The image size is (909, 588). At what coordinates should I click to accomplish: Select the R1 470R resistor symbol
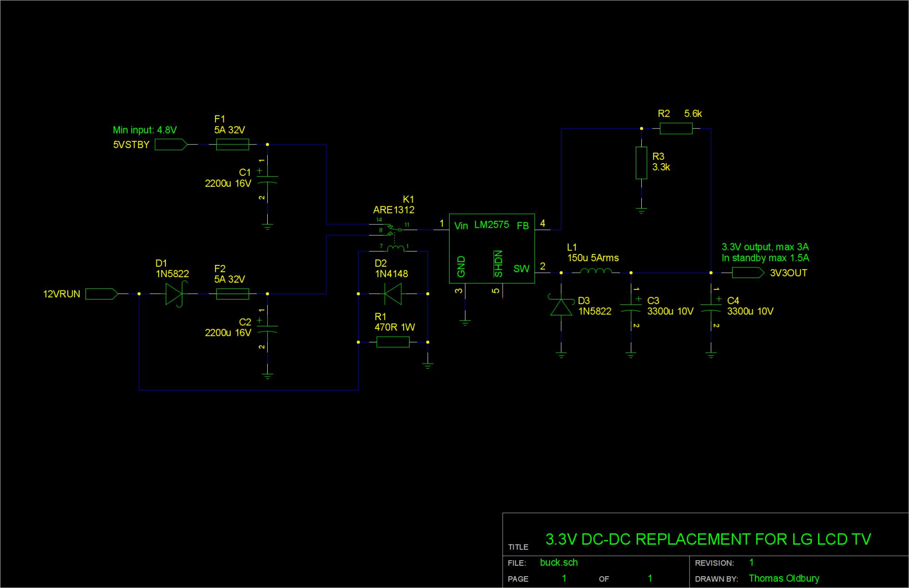(x=393, y=342)
